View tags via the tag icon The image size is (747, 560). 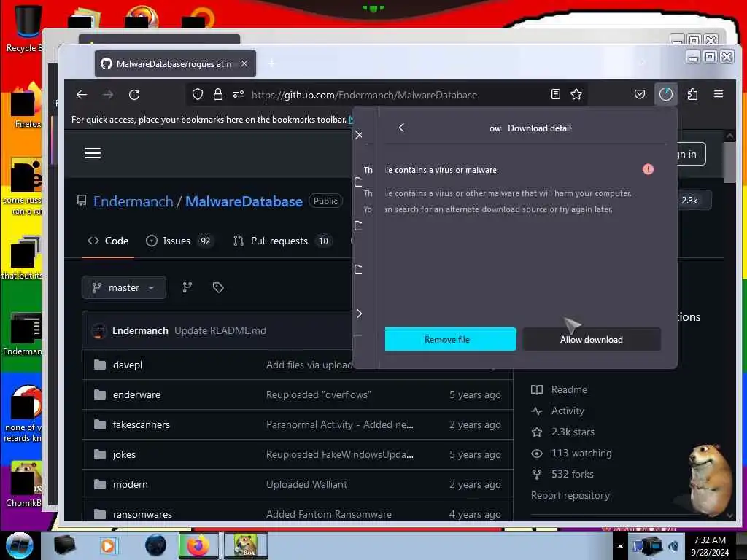coord(218,287)
